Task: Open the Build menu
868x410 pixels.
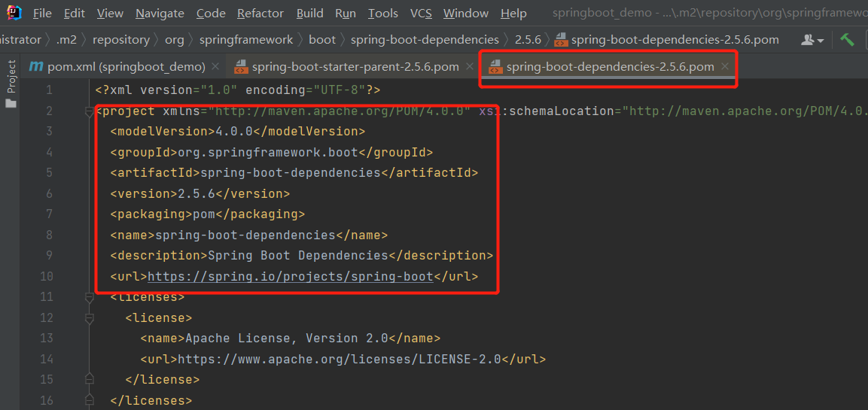Action: click(x=310, y=14)
